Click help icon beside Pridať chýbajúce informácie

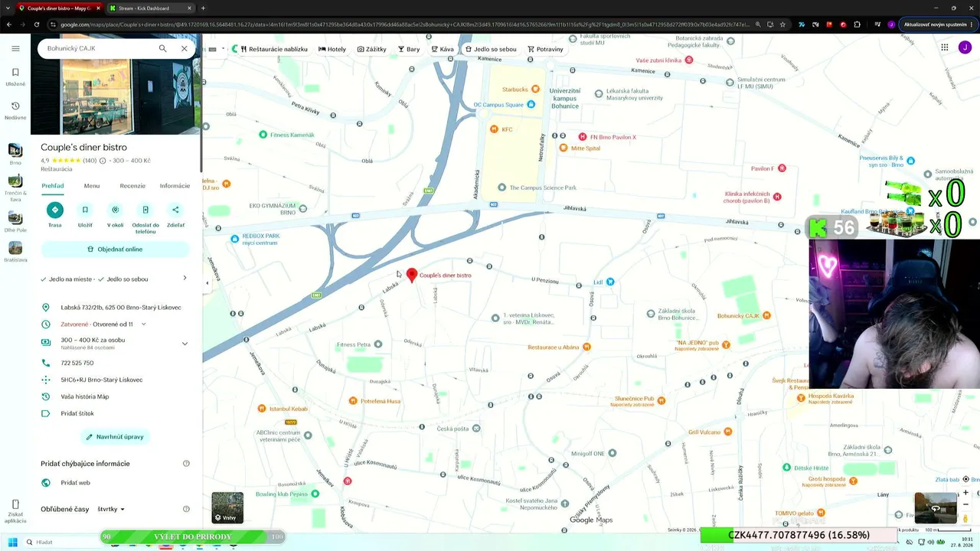click(186, 464)
